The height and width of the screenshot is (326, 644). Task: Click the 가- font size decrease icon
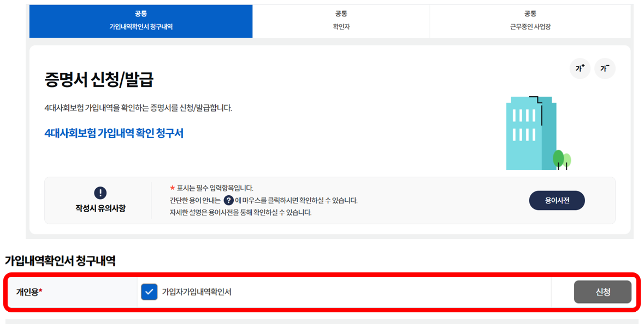point(605,68)
